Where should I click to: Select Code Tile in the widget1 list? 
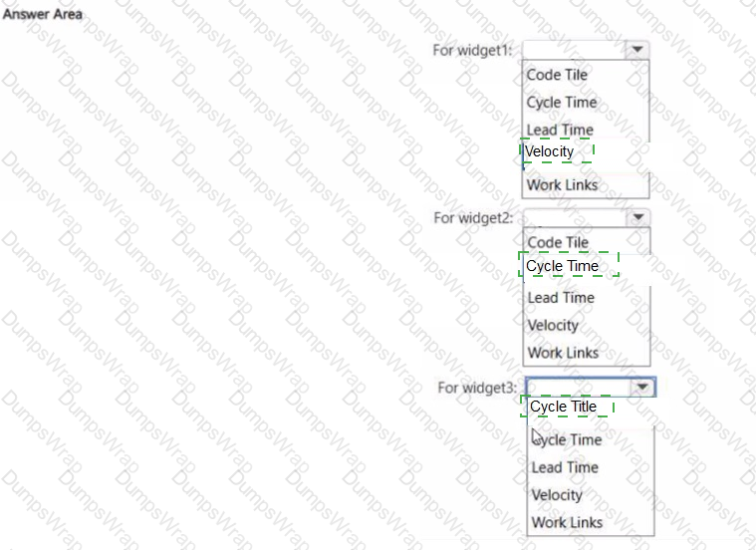[557, 75]
